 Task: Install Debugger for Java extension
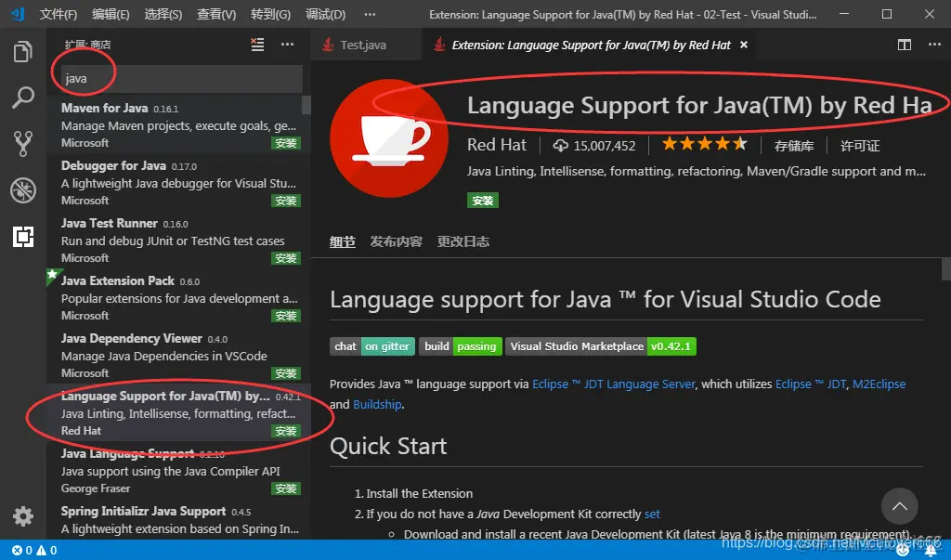point(286,201)
